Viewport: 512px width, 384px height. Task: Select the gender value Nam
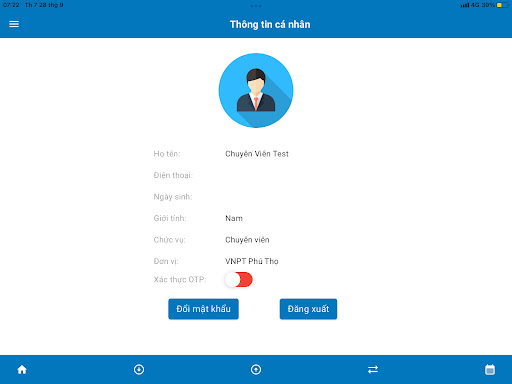[x=234, y=218]
